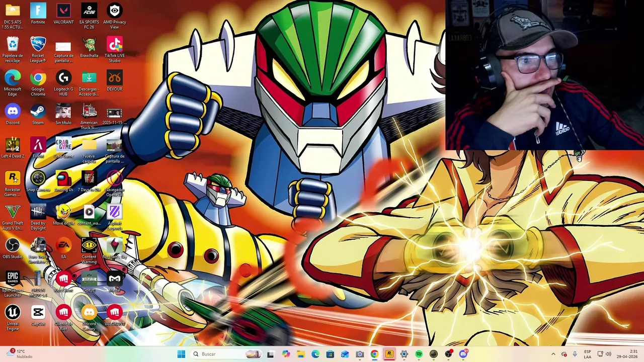Launch Discord Canary shortcut
Viewport: 644px width, 362px height.
pyautogui.click(x=89, y=318)
